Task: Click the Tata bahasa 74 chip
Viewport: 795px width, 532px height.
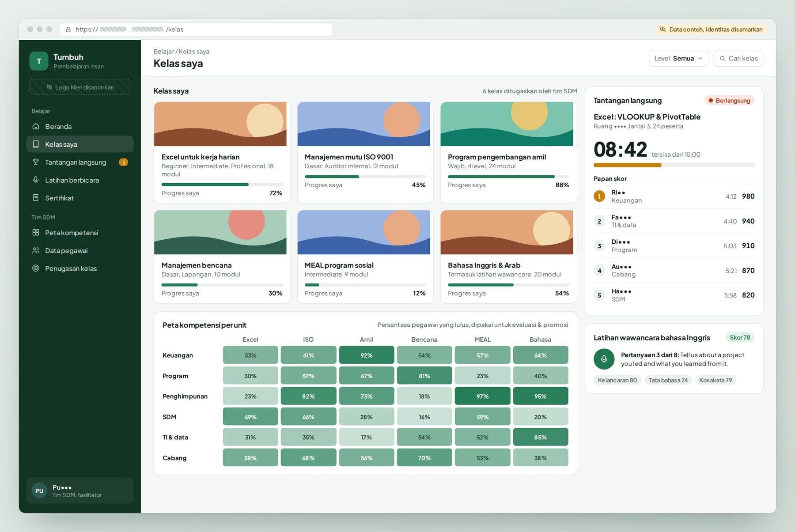Action: (668, 380)
